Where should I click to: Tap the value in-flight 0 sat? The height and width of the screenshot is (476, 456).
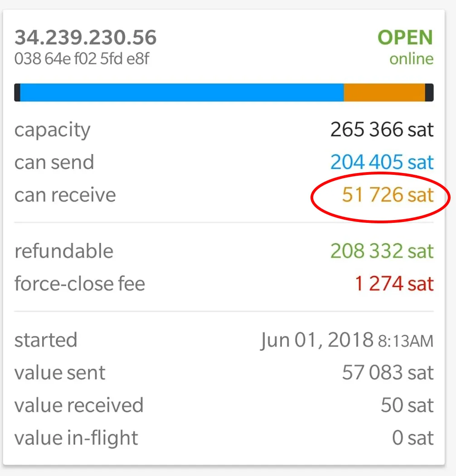coord(412,438)
